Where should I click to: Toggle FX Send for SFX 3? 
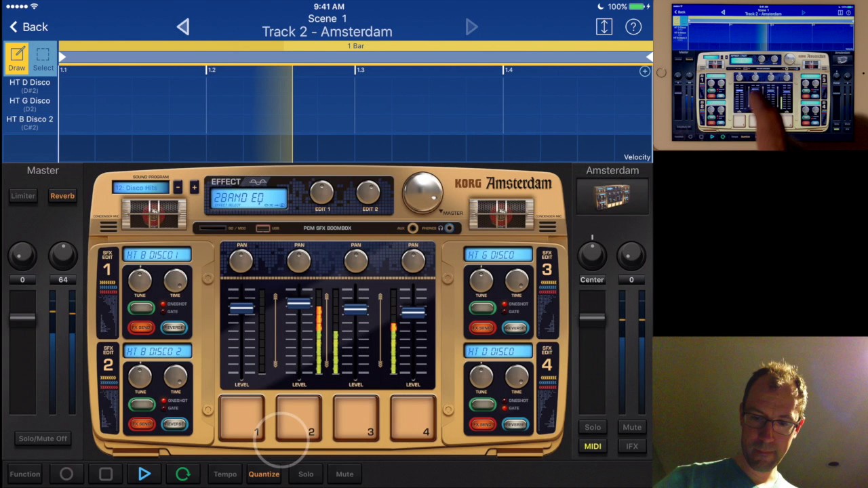(x=482, y=328)
